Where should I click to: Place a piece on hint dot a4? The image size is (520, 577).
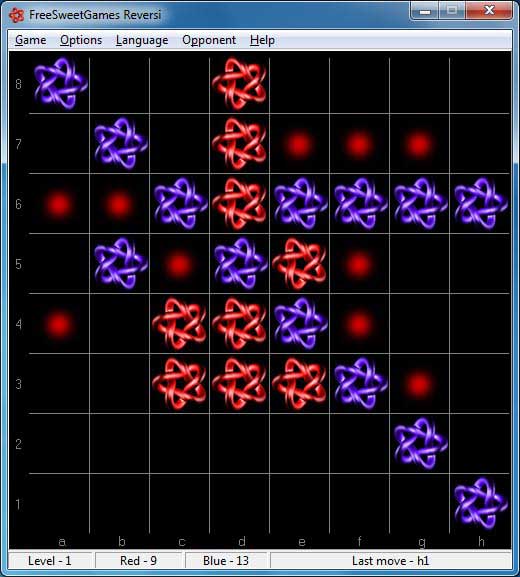(x=59, y=325)
